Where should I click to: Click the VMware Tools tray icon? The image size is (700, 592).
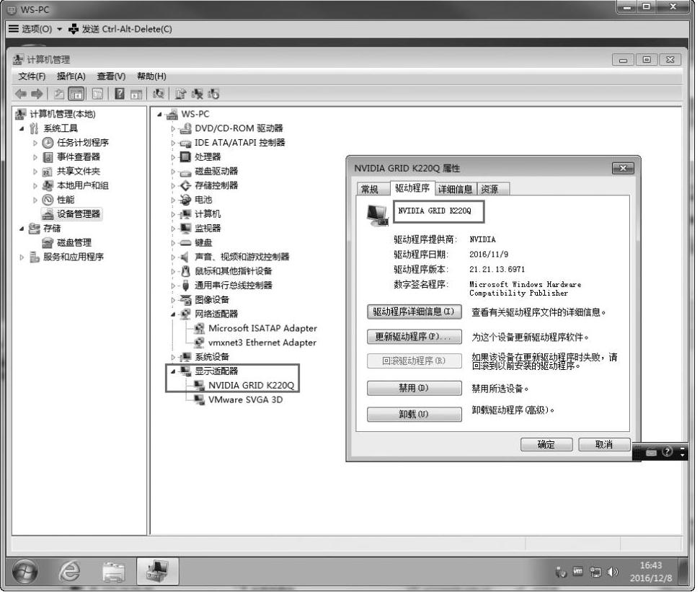pos(577,572)
